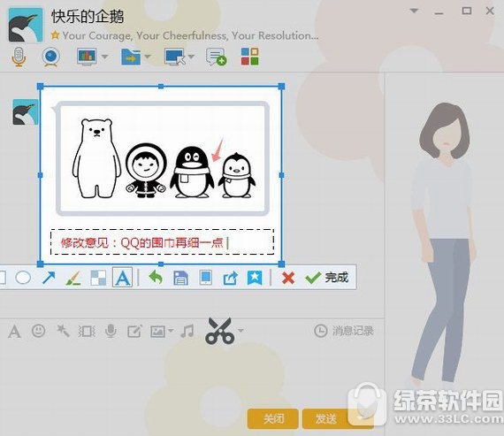Select the brush drawing tool

point(73,278)
